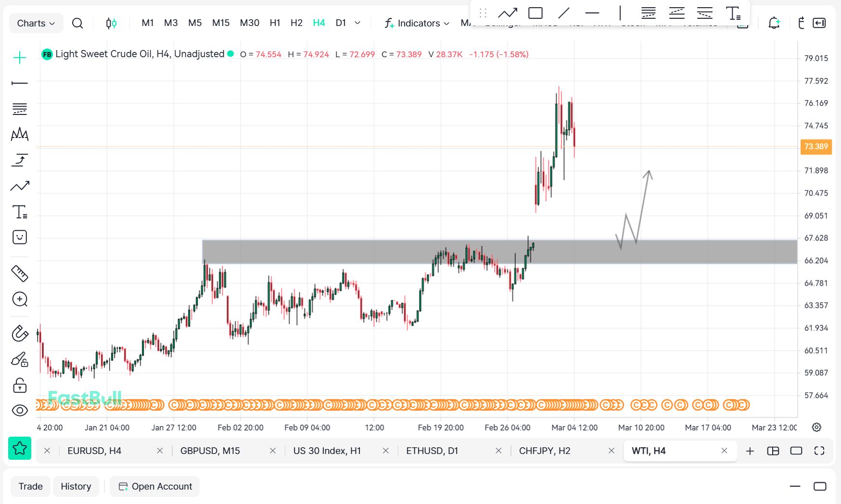Image resolution: width=841 pixels, height=504 pixels.
Task: Toggle drawings visibility eye icon
Action: point(20,410)
